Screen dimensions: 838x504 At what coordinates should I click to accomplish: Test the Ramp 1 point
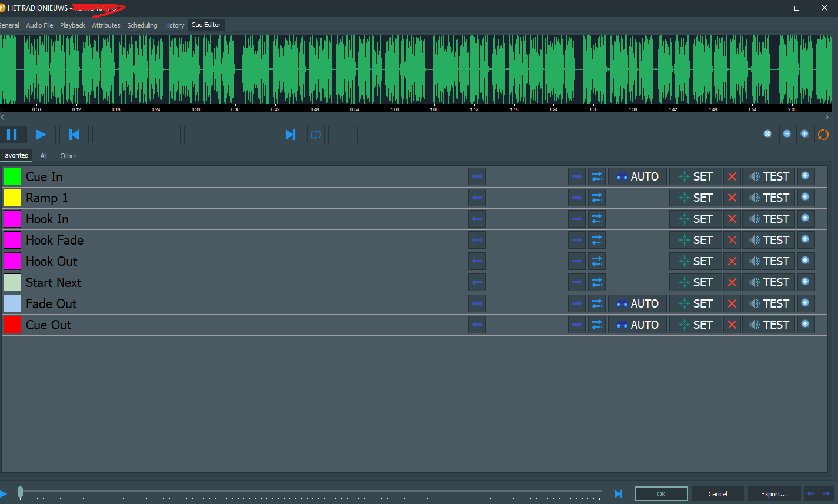click(769, 198)
